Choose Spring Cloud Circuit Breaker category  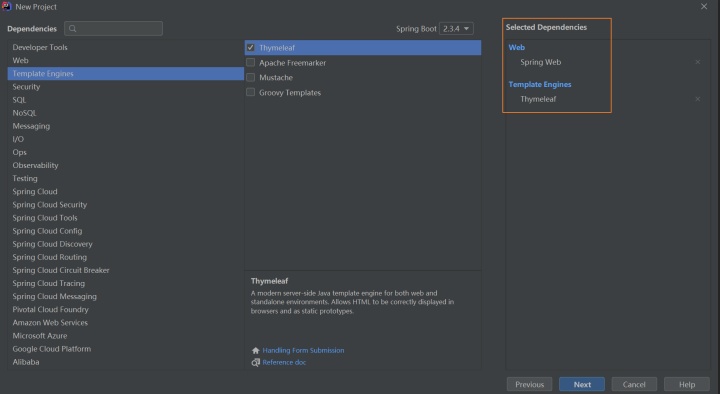[x=126, y=270]
